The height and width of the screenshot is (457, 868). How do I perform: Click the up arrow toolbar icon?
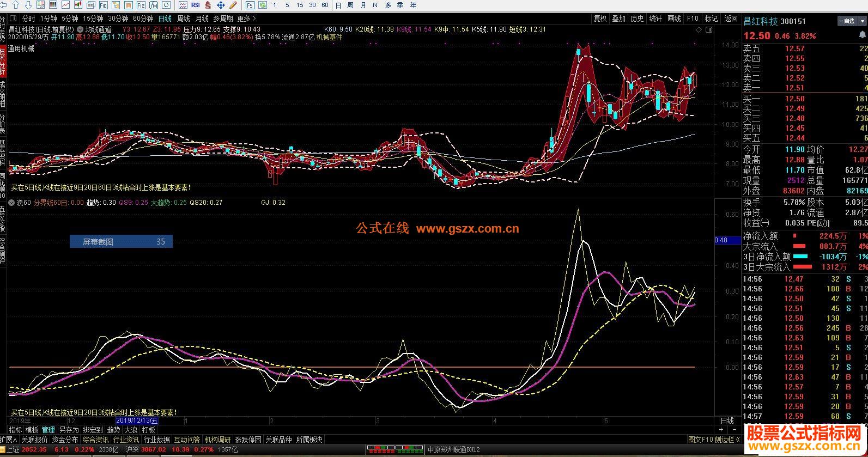point(16,5)
